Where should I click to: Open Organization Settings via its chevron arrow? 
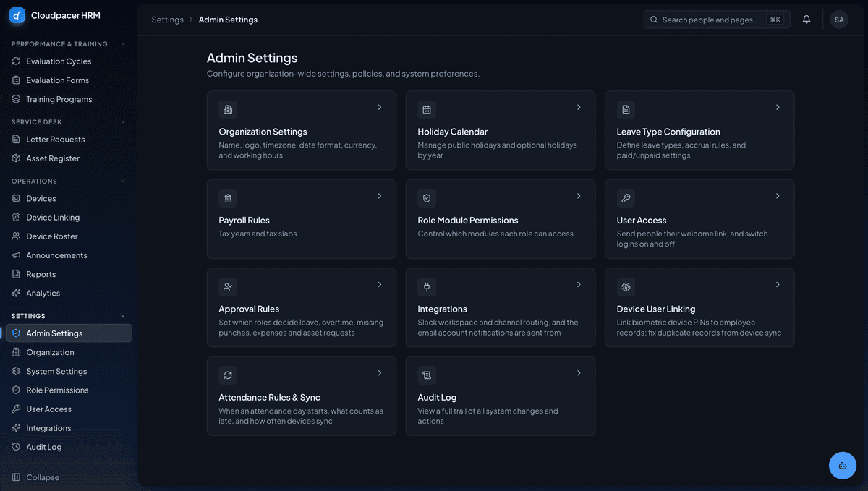pos(380,107)
